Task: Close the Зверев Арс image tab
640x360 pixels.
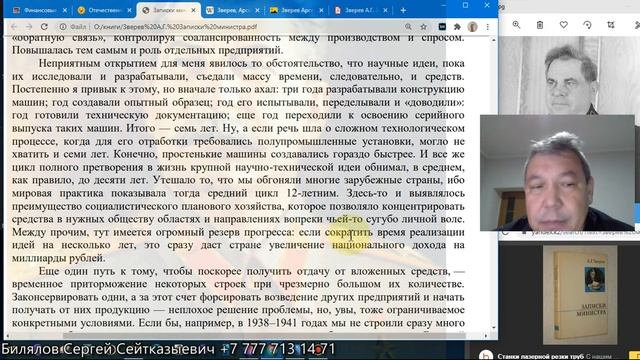Action: [321, 11]
